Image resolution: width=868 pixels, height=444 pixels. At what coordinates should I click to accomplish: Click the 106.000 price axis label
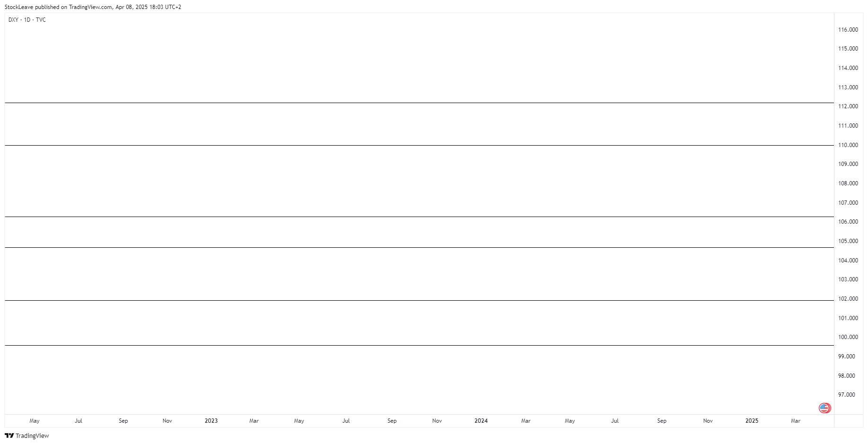click(848, 222)
